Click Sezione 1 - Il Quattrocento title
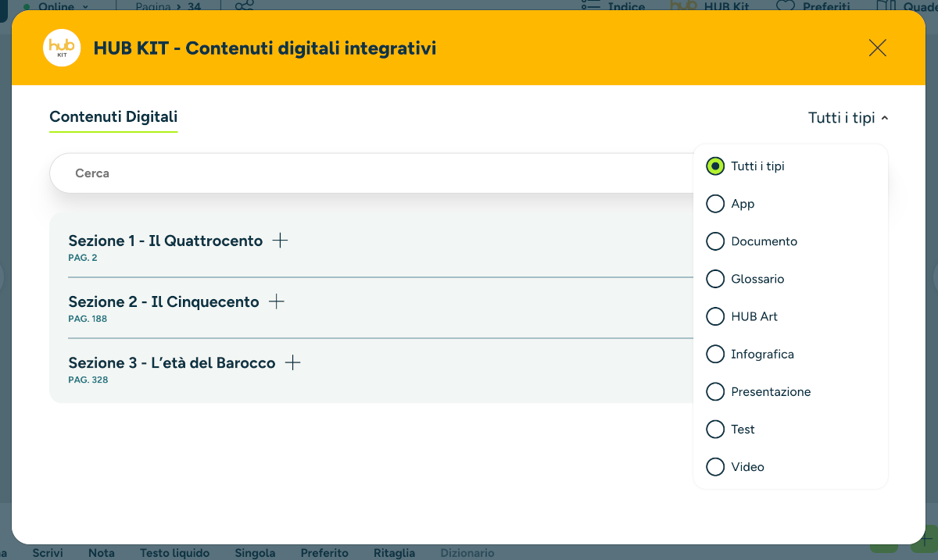 [x=166, y=241]
